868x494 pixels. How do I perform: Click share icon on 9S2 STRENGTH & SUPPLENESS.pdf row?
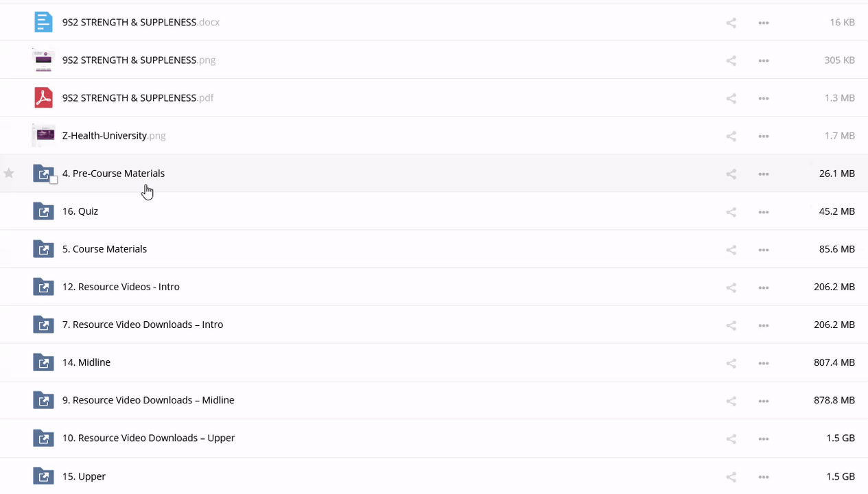[x=731, y=98]
